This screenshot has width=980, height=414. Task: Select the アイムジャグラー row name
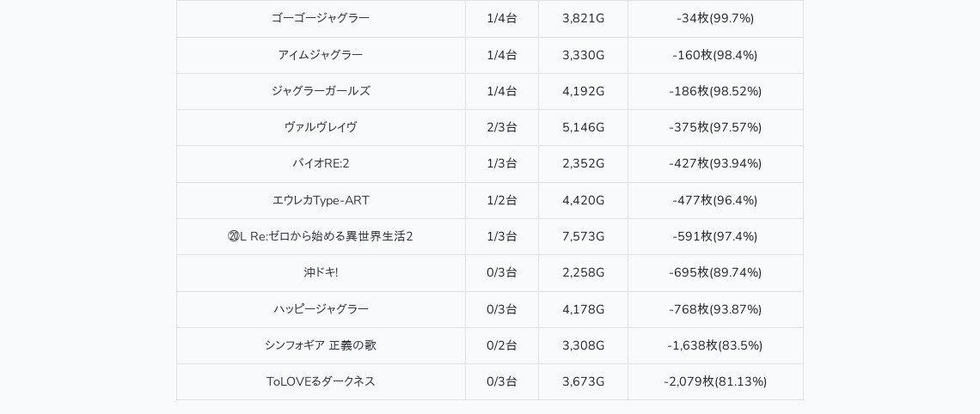321,55
